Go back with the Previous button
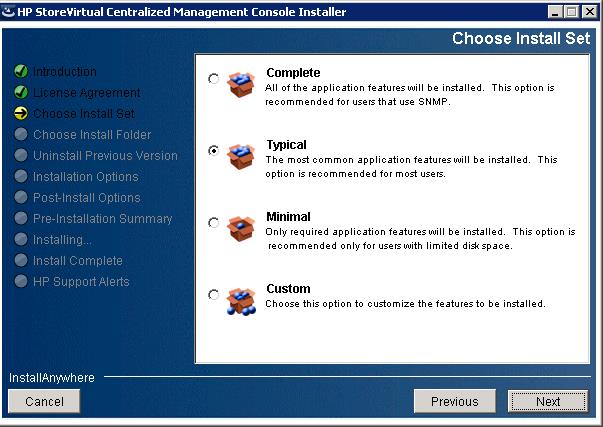The height and width of the screenshot is (427, 603). tap(455, 401)
